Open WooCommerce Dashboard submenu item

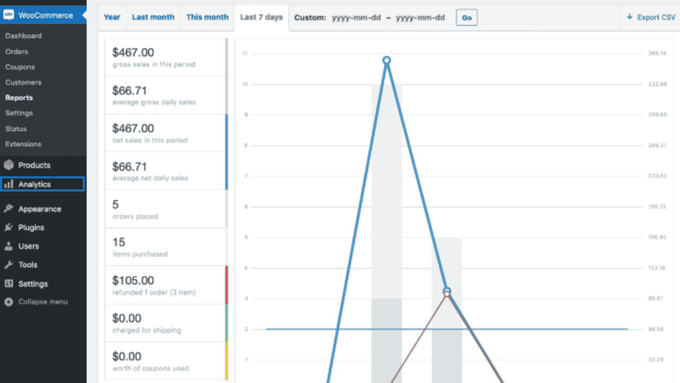coord(23,36)
